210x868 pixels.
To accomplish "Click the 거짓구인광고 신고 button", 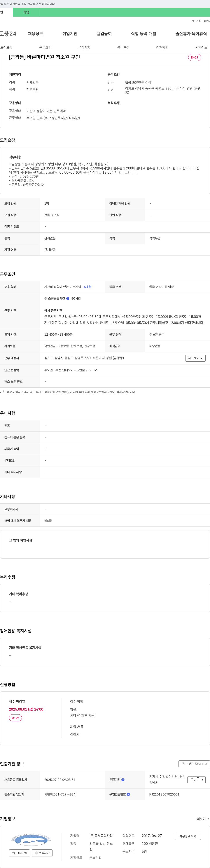I will 194,764.
